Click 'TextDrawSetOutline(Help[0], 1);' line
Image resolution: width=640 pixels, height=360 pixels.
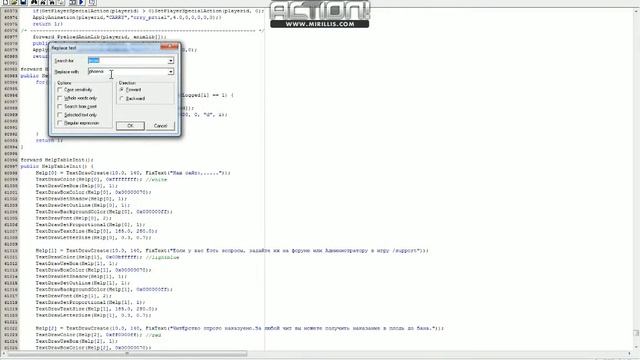coord(82,205)
